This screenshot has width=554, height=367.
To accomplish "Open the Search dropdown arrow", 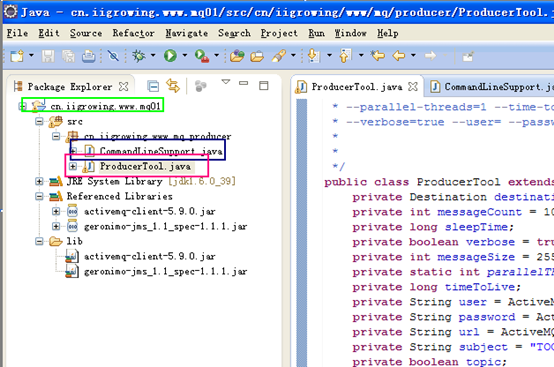I will tap(293, 55).
